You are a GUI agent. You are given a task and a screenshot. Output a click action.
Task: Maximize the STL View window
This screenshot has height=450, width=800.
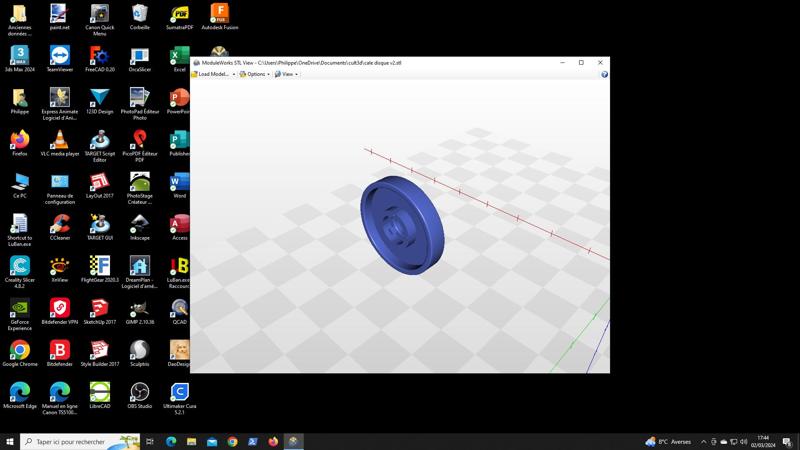click(x=581, y=62)
